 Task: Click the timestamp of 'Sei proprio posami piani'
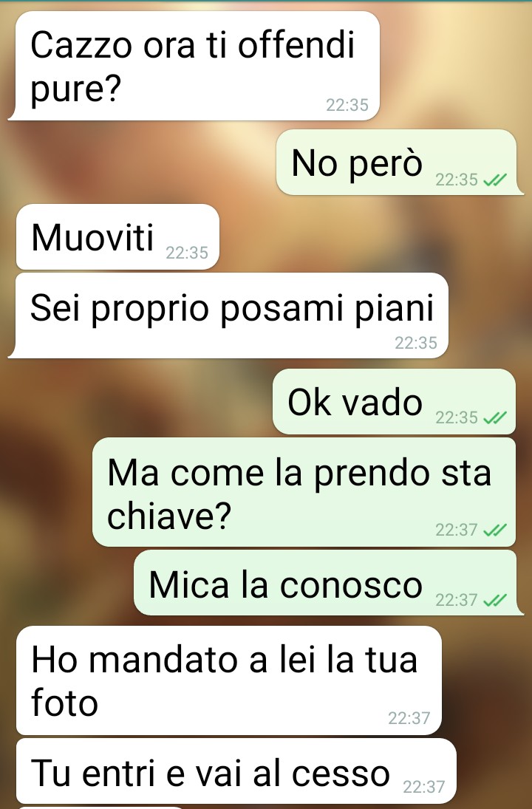click(x=416, y=343)
